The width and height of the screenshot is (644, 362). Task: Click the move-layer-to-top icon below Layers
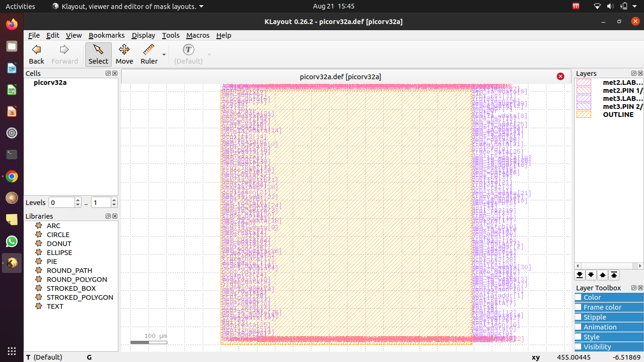(613, 275)
